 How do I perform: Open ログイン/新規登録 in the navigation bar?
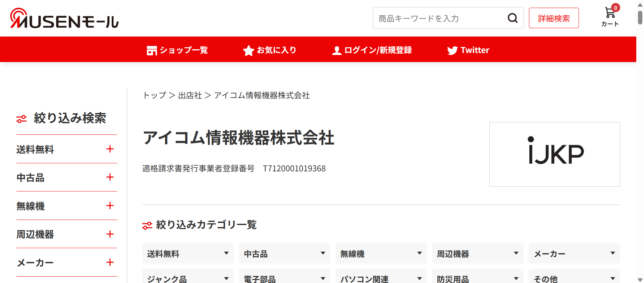[372, 50]
